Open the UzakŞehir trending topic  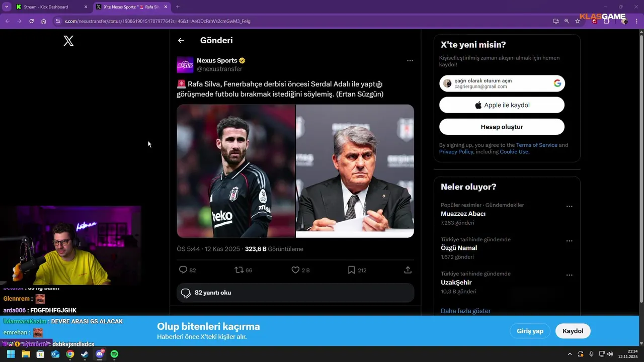(x=456, y=283)
